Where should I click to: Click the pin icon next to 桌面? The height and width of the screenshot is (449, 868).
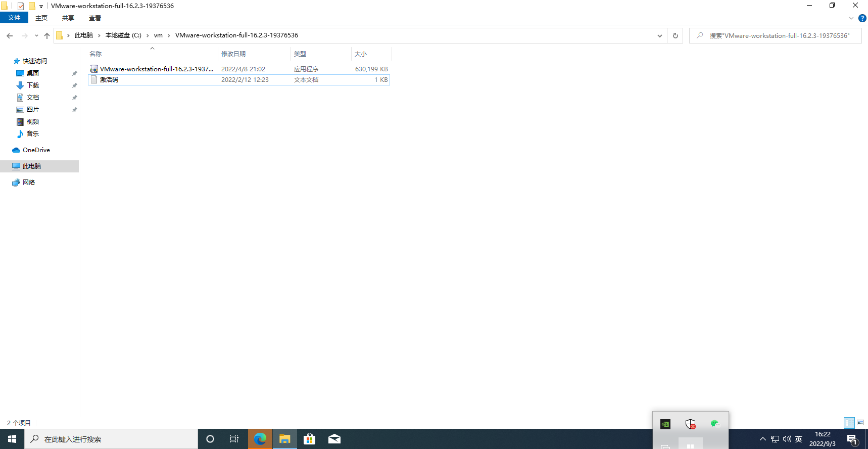(74, 73)
